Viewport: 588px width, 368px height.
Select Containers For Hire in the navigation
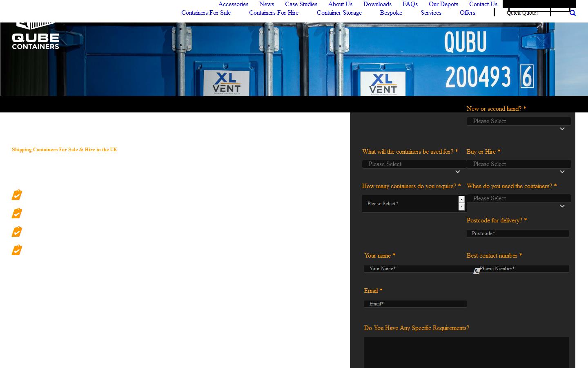click(x=274, y=13)
